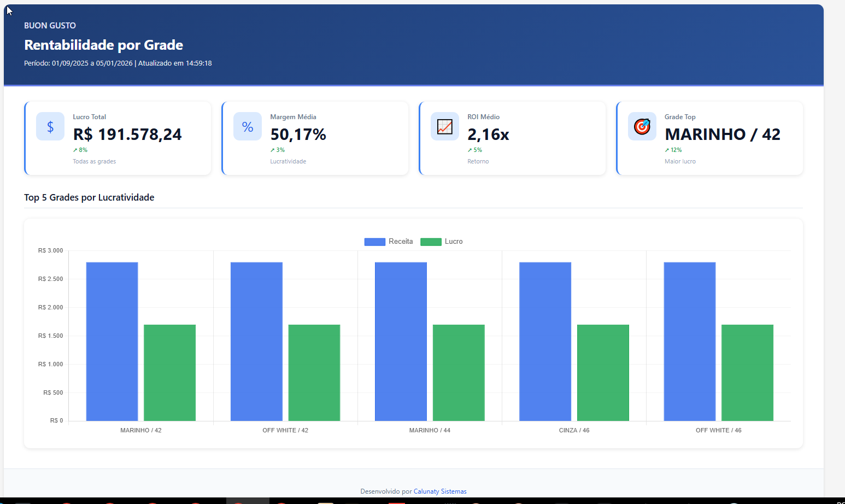
Task: Click the MARINHO / 44 axis label
Action: tap(430, 430)
